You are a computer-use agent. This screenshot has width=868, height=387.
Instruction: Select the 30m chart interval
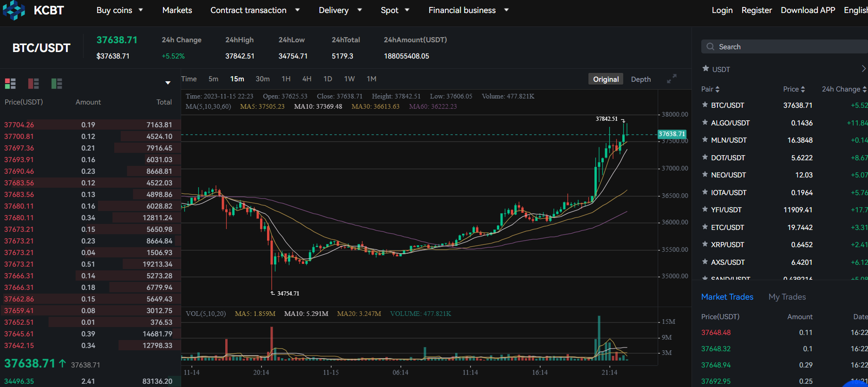(262, 79)
